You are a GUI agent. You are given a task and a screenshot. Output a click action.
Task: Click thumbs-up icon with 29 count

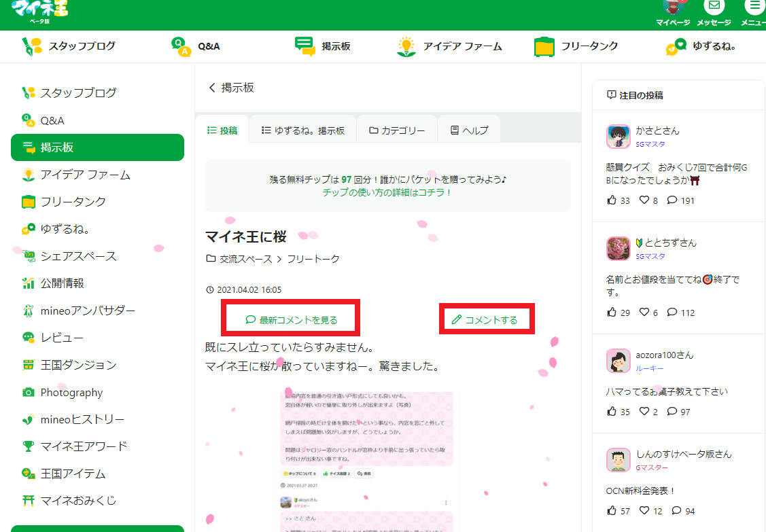click(x=612, y=312)
